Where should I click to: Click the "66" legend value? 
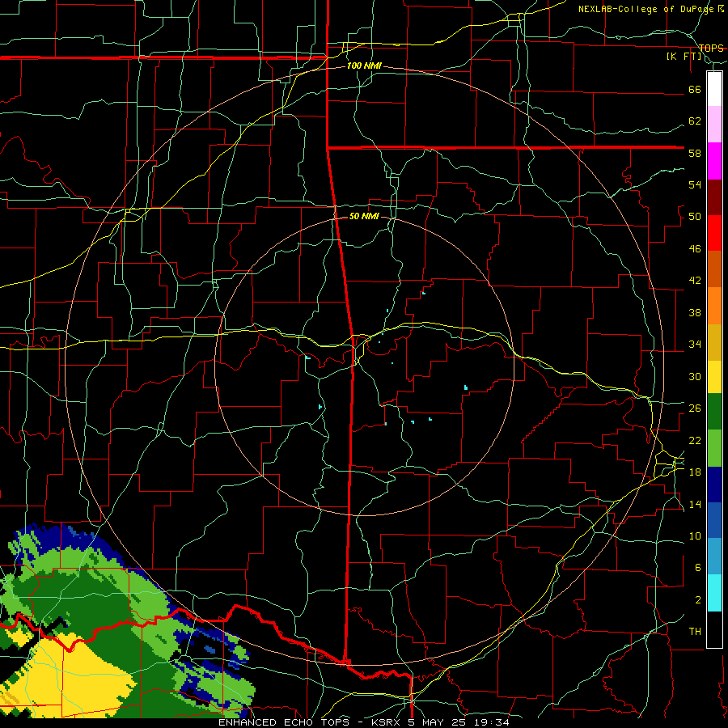pyautogui.click(x=695, y=89)
